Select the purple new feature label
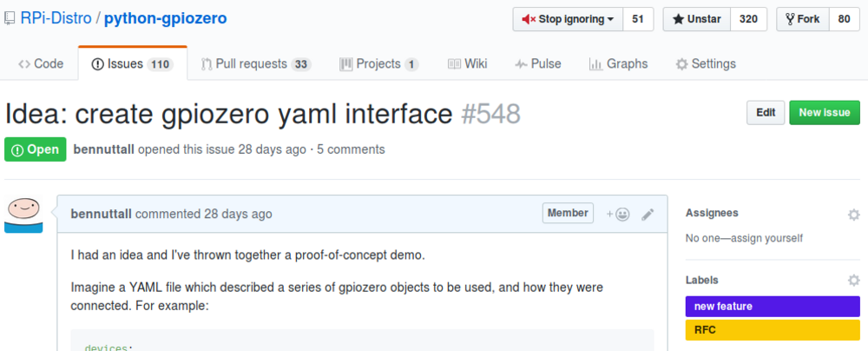The image size is (868, 351). (773, 307)
